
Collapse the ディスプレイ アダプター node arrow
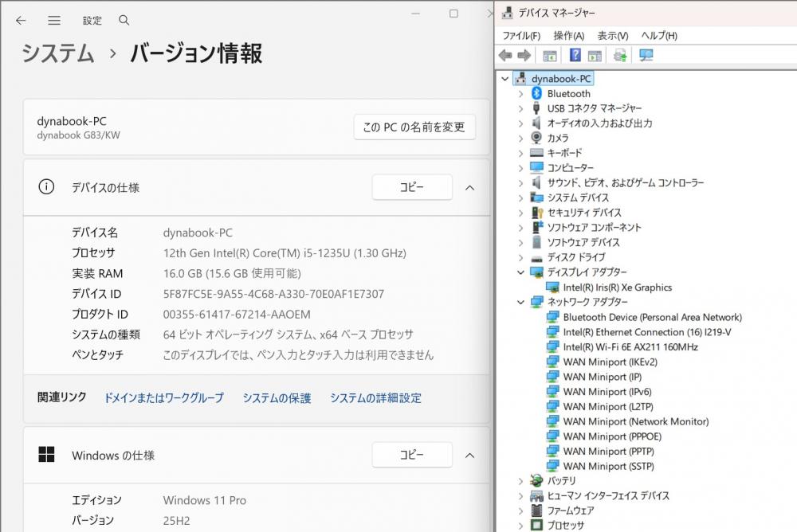tap(520, 272)
